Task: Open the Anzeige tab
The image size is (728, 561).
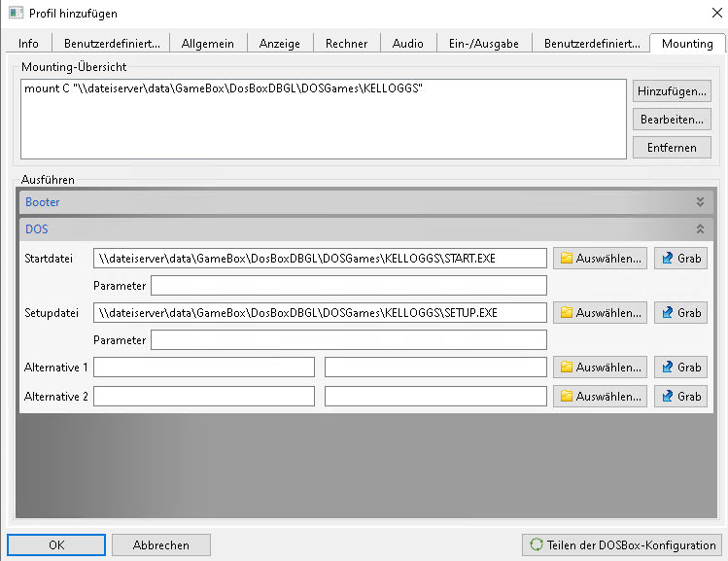Action: tap(280, 44)
